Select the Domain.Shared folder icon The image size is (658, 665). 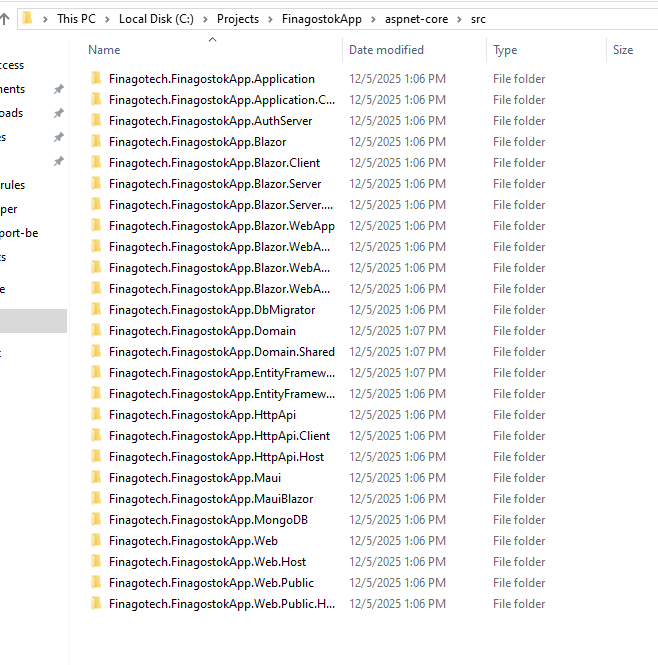(96, 352)
